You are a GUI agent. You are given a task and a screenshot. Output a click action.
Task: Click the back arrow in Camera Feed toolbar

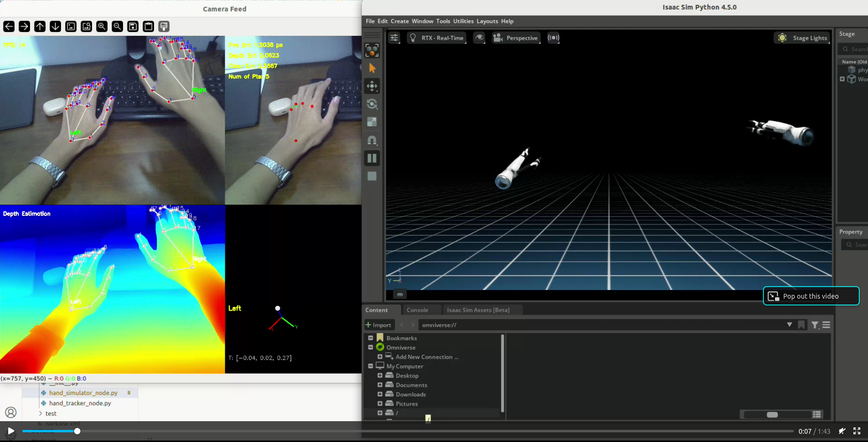9,27
